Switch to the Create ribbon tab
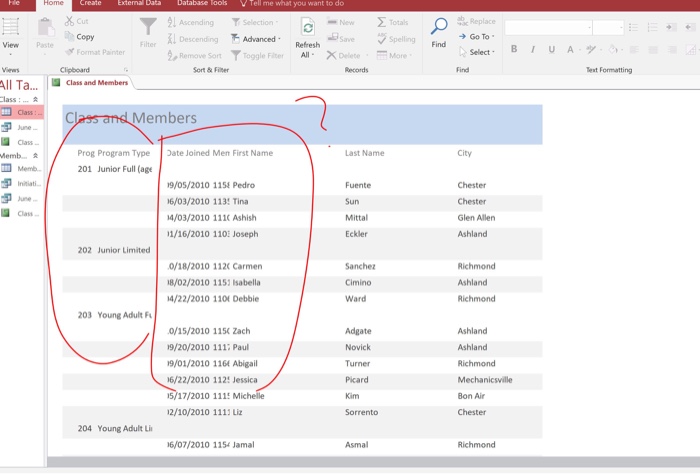This screenshot has width=700, height=474. [x=90, y=4]
